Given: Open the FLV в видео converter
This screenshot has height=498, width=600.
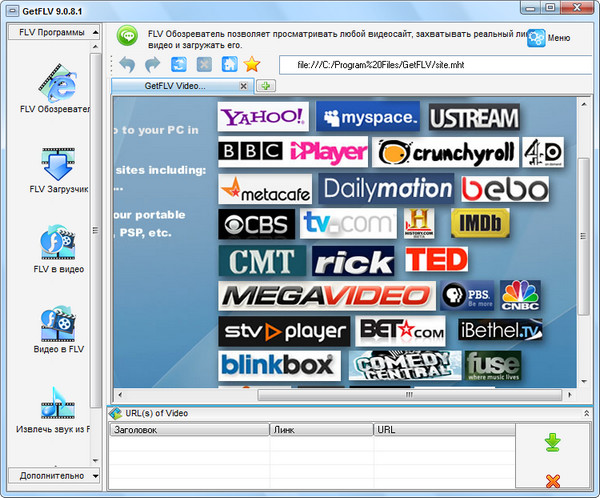Looking at the screenshot, I should [58, 248].
